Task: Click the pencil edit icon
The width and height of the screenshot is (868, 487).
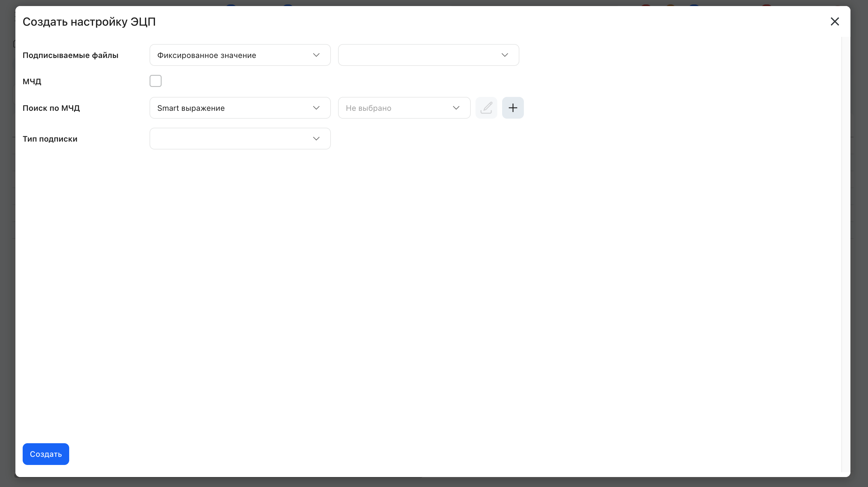Action: coord(486,108)
